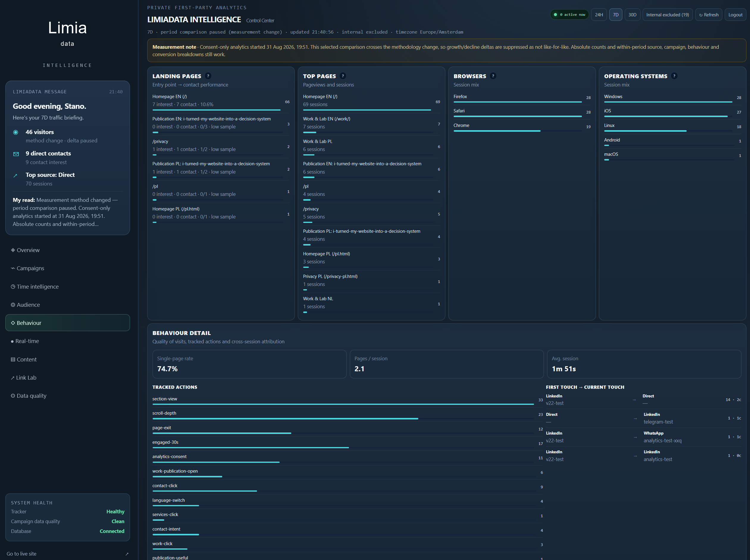Toggle Internal excluded (19) filter
Screen dimensions: 750x560
click(667, 15)
